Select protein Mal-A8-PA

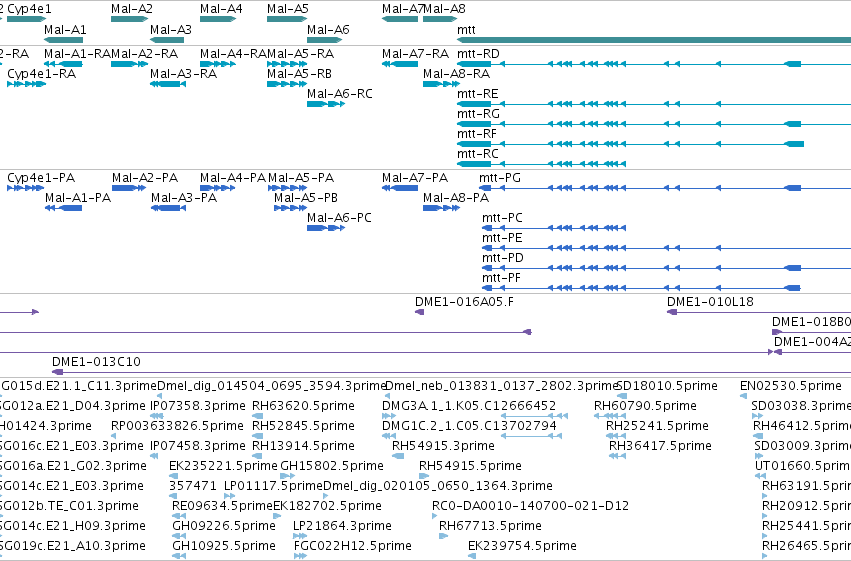tap(441, 208)
